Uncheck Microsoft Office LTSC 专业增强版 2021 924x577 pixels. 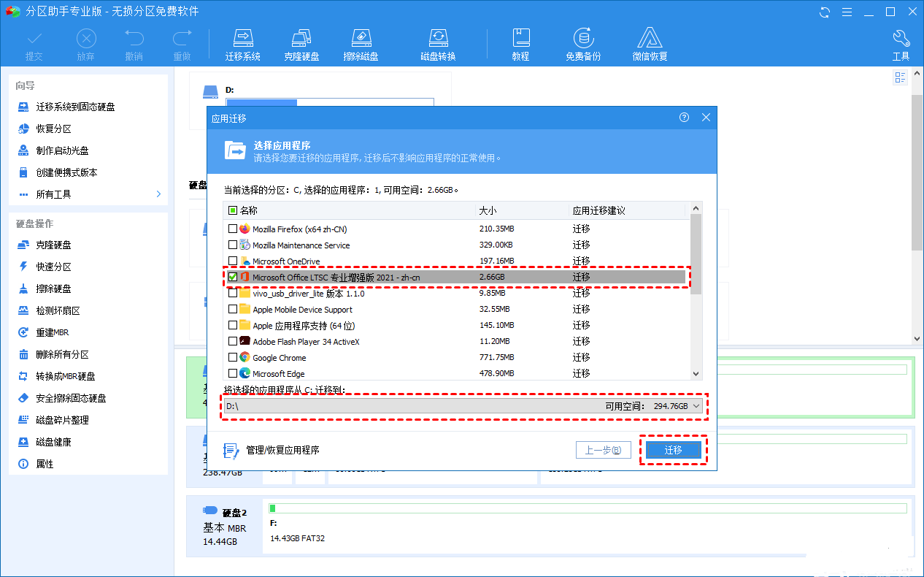tap(233, 277)
